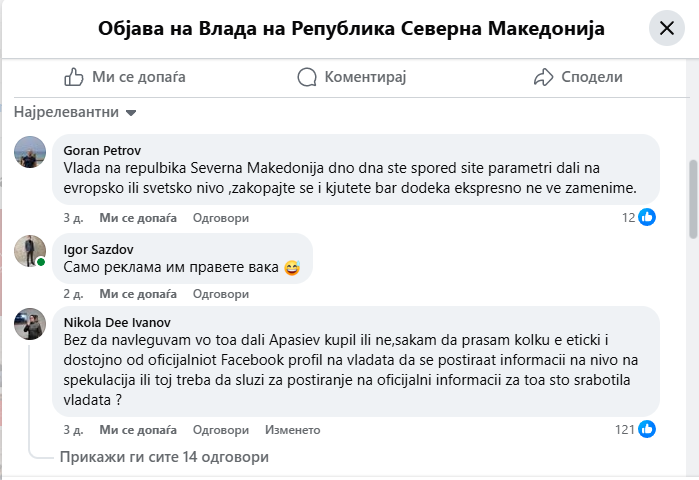The image size is (699, 480).
Task: Show the 12 reactions on Goran's comment
Action: coord(638,217)
